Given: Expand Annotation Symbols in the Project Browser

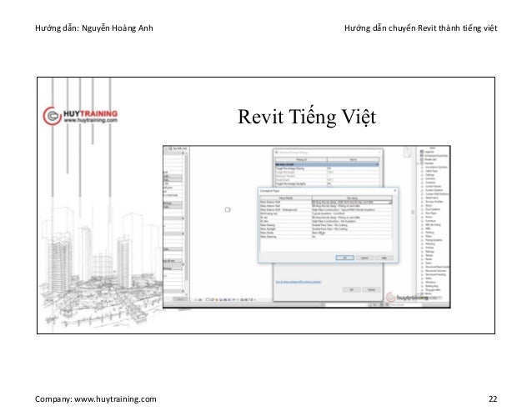Looking at the screenshot, I should click(x=423, y=168).
